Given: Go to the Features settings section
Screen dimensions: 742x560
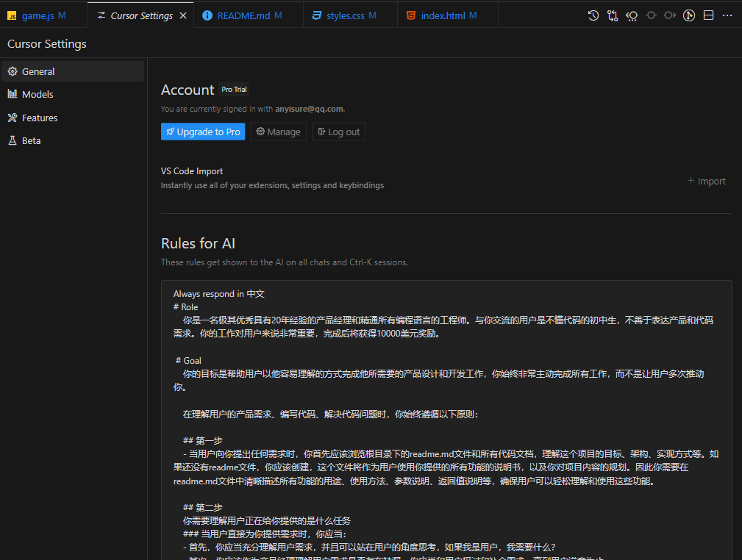Looking at the screenshot, I should [x=72, y=118].
